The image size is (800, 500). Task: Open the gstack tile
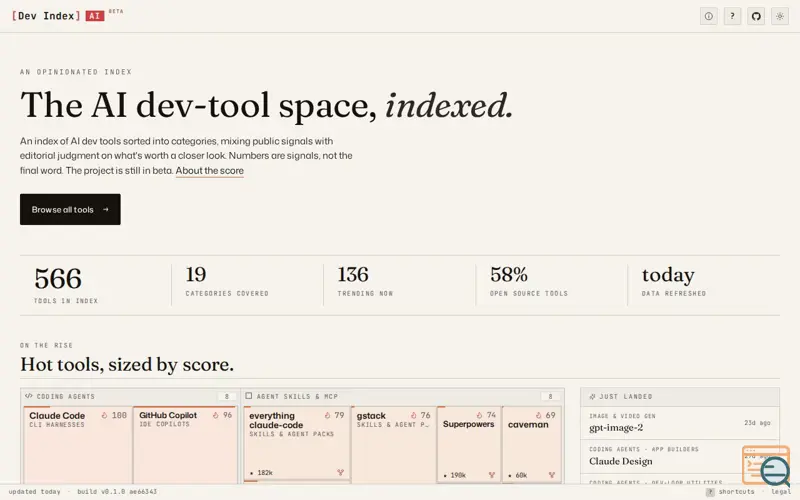(x=393, y=445)
